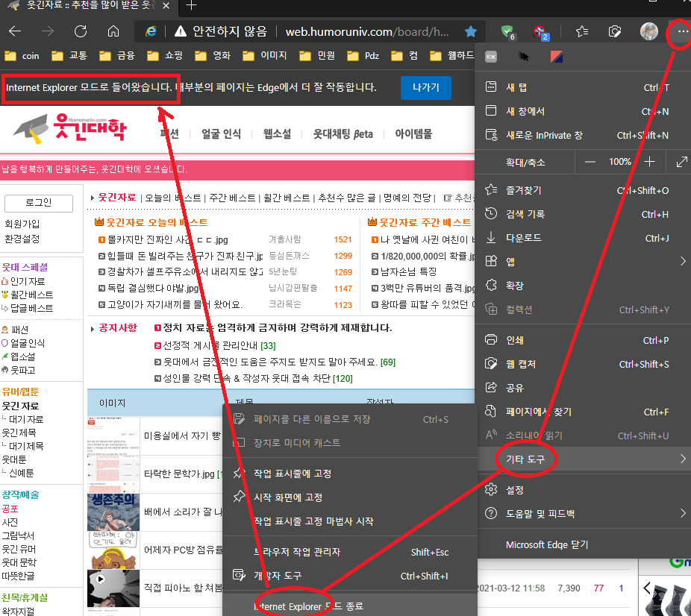
Task: Open 월간 베스트 tab link
Action: pyautogui.click(x=287, y=198)
